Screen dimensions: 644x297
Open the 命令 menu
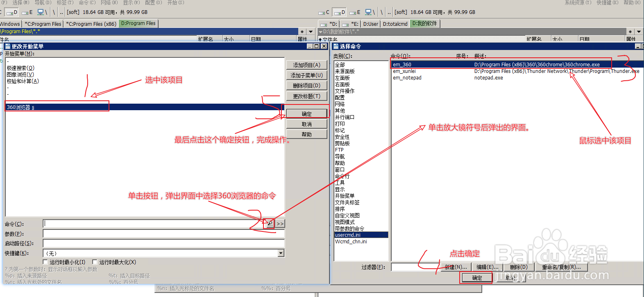coord(87,2)
